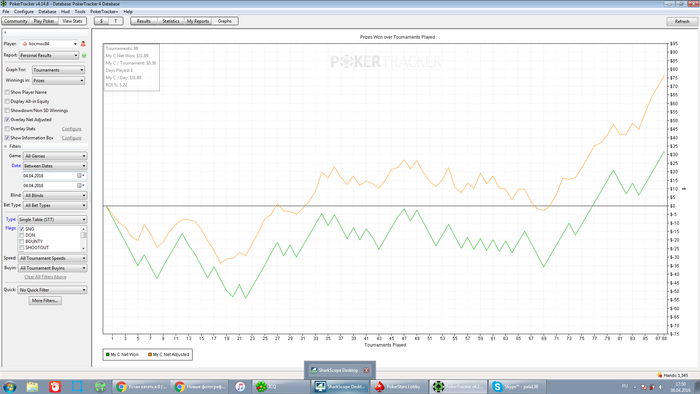Open the end date calendar picker

80,186
